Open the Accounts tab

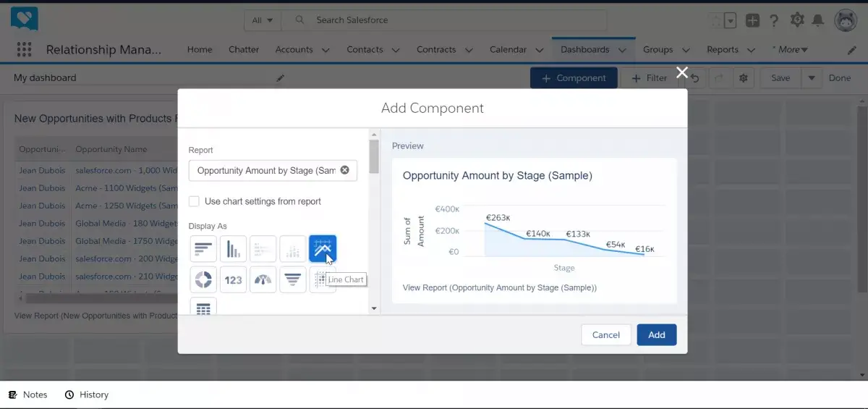click(x=294, y=50)
